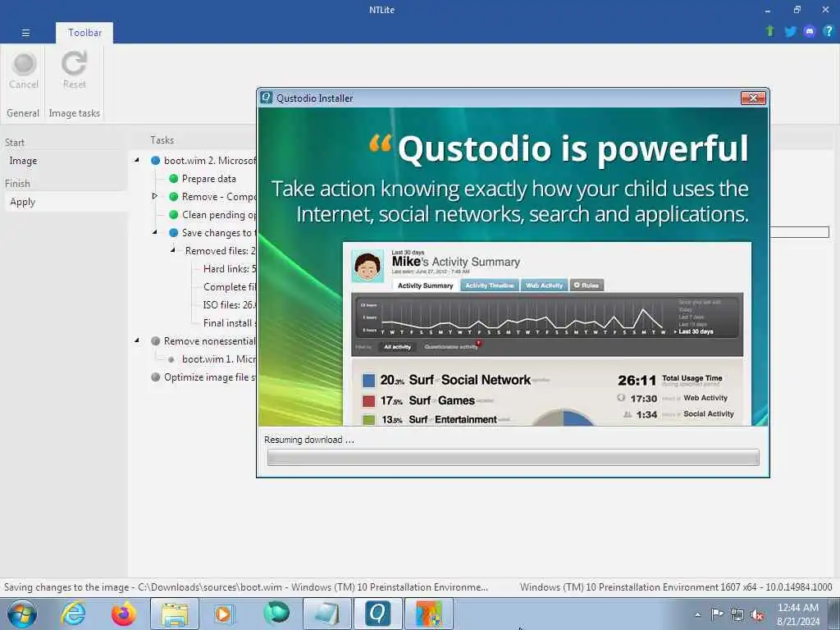Click the Windows 10 PE 1607 x64 status text
The image size is (840, 630).
tap(676, 587)
